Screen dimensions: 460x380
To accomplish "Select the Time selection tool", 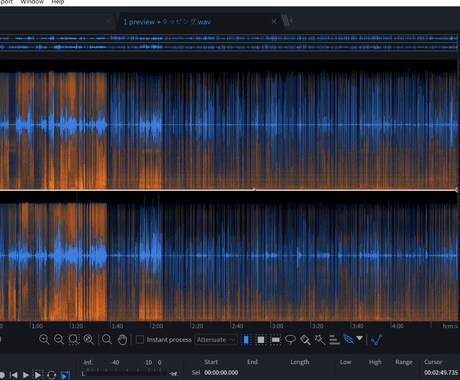I will (246, 340).
